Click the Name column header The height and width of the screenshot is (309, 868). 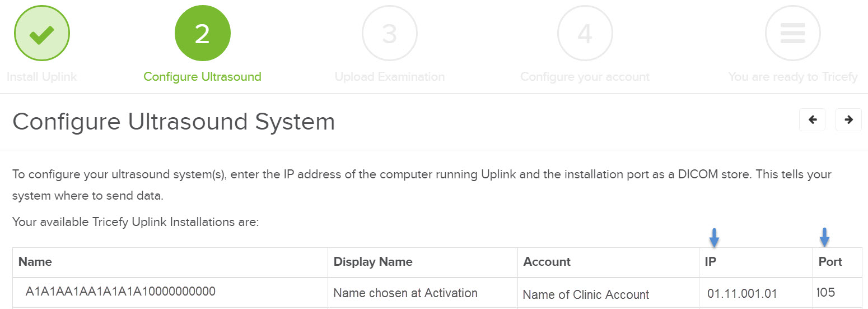pos(35,262)
